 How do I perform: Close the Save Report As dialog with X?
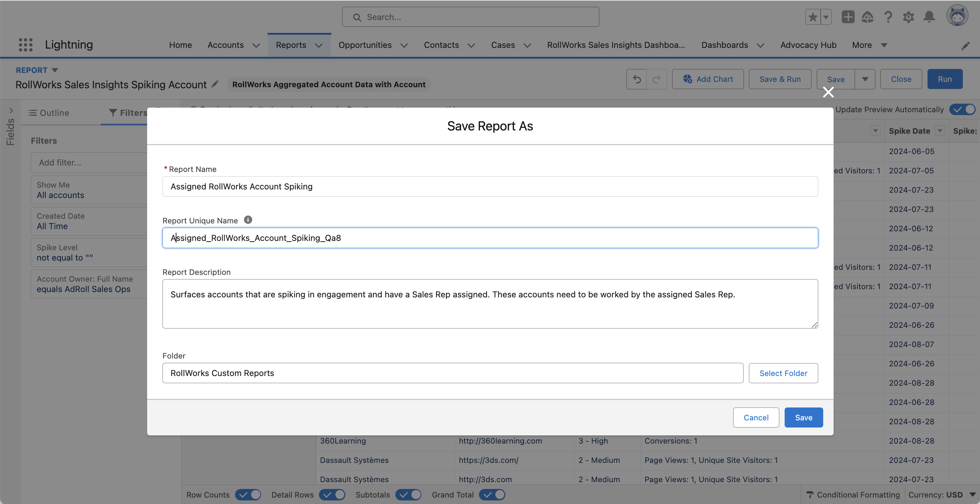tap(828, 92)
